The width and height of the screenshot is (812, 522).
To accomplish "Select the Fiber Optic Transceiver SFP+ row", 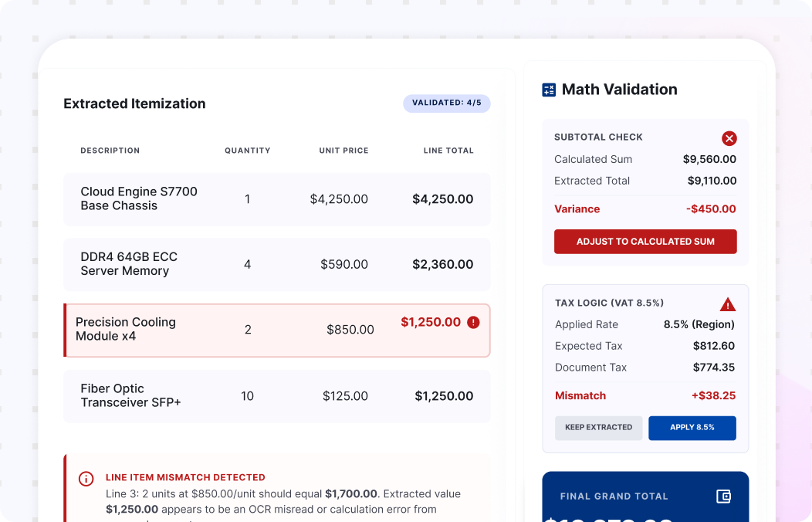I will coord(277,396).
